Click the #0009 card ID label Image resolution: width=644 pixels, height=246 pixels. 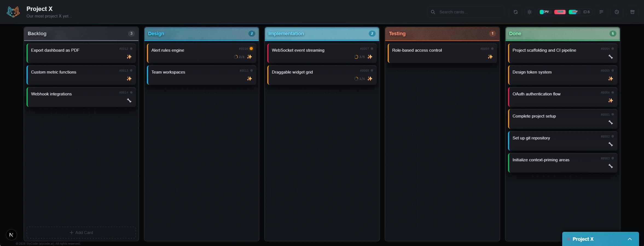coord(485,49)
